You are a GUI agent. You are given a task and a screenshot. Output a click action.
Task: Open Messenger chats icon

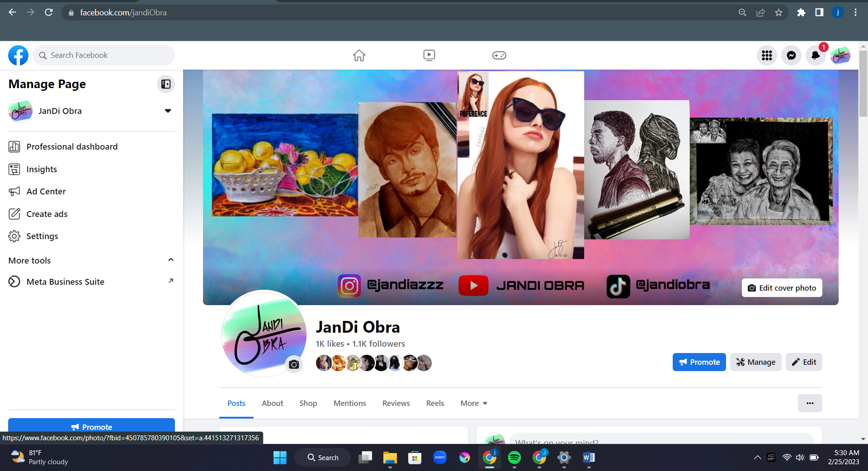791,55
